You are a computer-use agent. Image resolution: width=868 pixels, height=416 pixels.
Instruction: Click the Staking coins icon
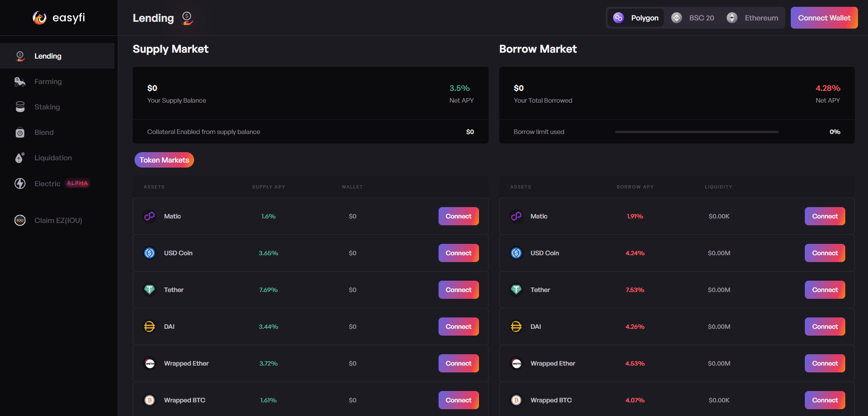pyautogui.click(x=20, y=107)
